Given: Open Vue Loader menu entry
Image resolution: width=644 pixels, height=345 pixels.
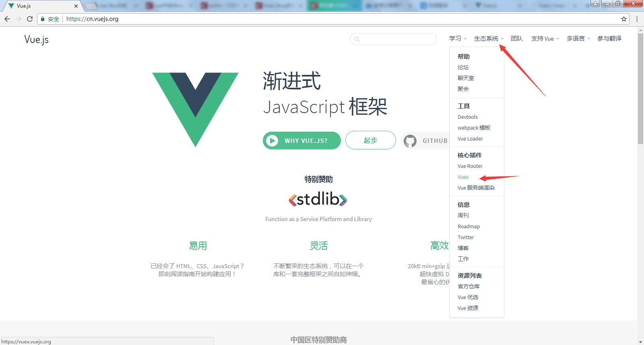Looking at the screenshot, I should 470,139.
